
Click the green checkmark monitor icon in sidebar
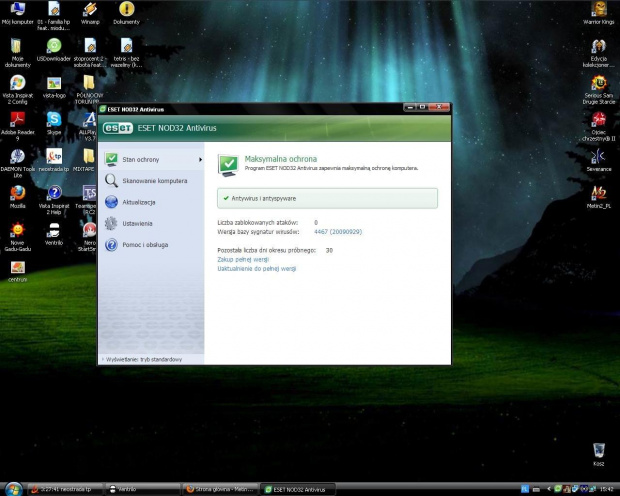coord(111,159)
